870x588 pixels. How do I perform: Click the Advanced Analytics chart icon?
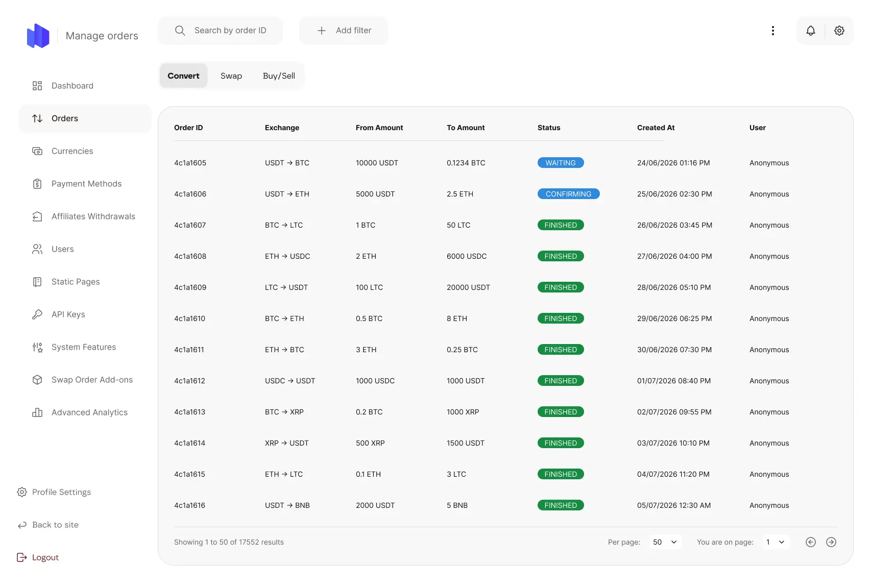[x=37, y=412]
